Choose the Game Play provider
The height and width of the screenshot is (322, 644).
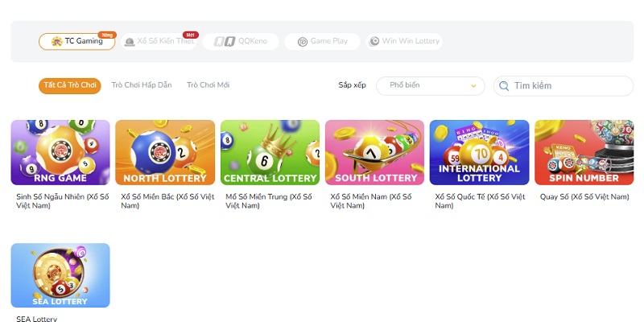323,42
